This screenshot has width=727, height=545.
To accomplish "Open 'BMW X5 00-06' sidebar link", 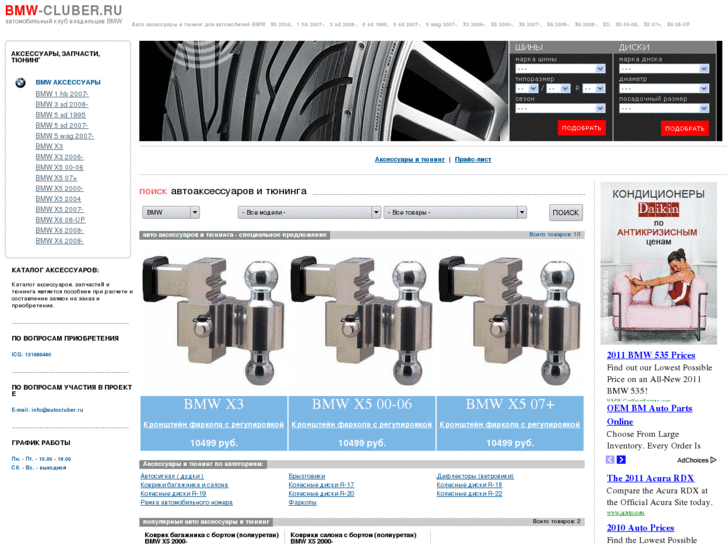I will point(60,167).
